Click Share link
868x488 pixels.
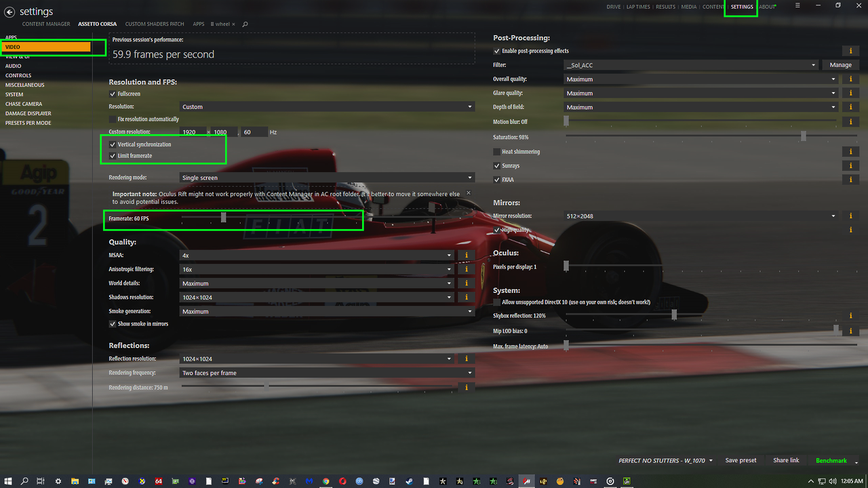[786, 460]
